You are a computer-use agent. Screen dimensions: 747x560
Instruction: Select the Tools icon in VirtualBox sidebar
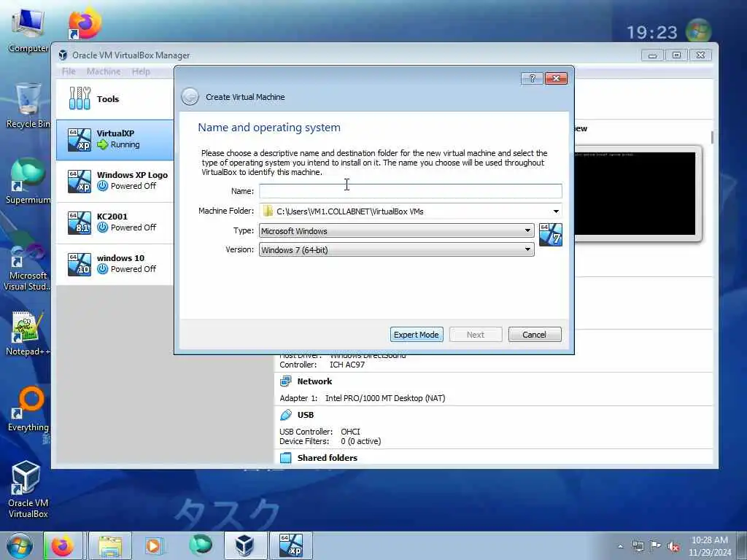tap(80, 98)
